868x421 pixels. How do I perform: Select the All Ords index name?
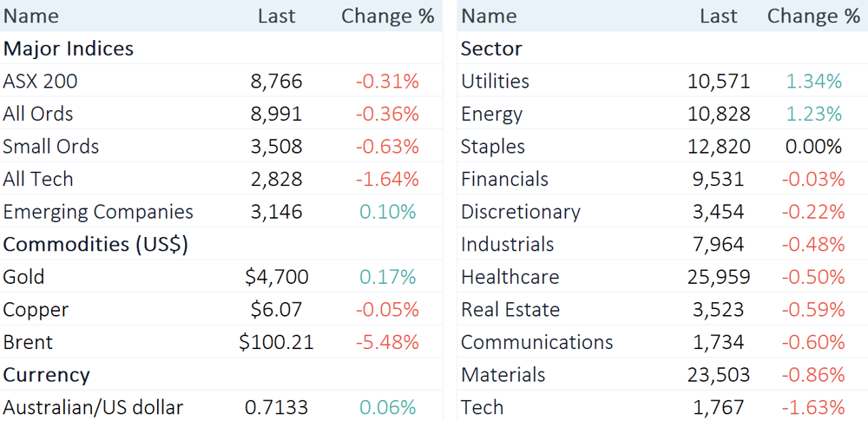click(37, 114)
